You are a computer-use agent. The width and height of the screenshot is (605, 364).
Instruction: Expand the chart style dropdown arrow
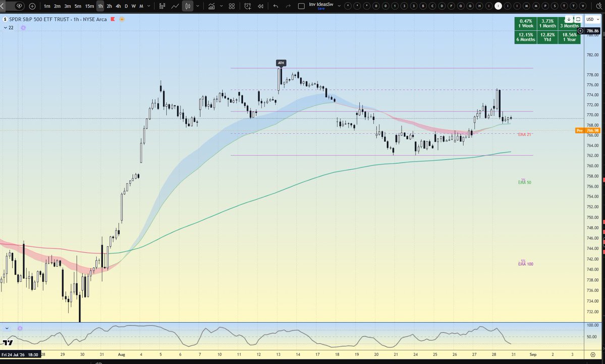click(198, 6)
